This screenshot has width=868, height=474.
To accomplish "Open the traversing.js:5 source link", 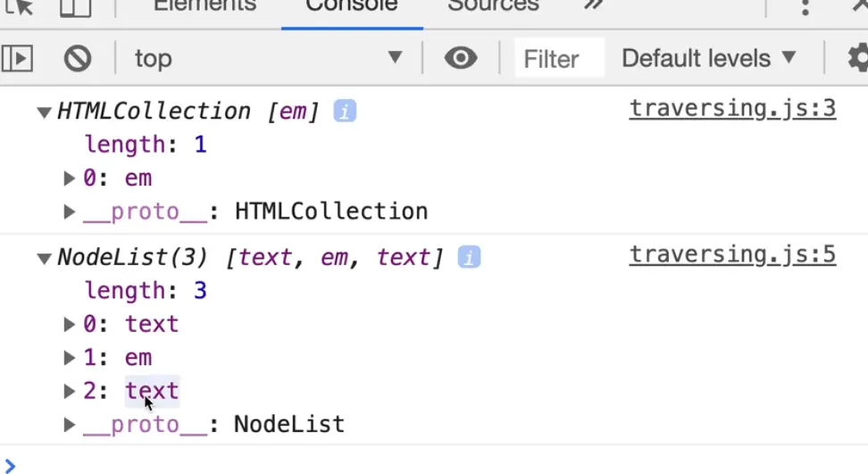I will (x=732, y=255).
